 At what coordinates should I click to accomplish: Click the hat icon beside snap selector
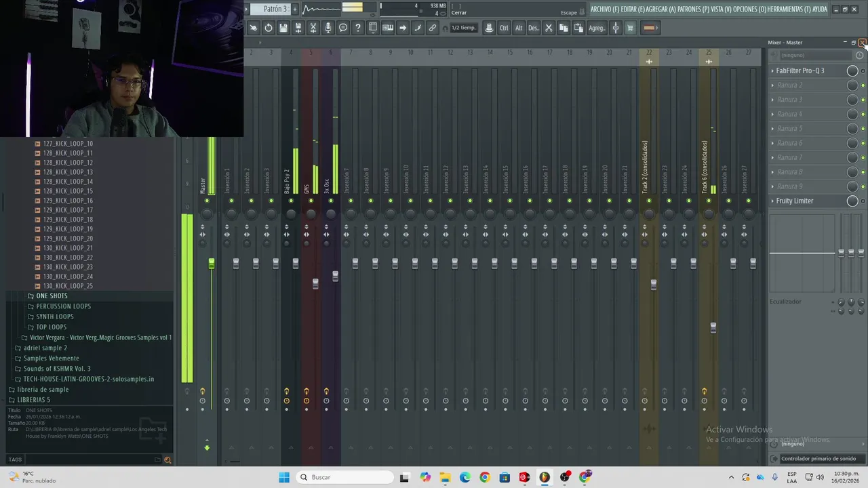tap(489, 28)
